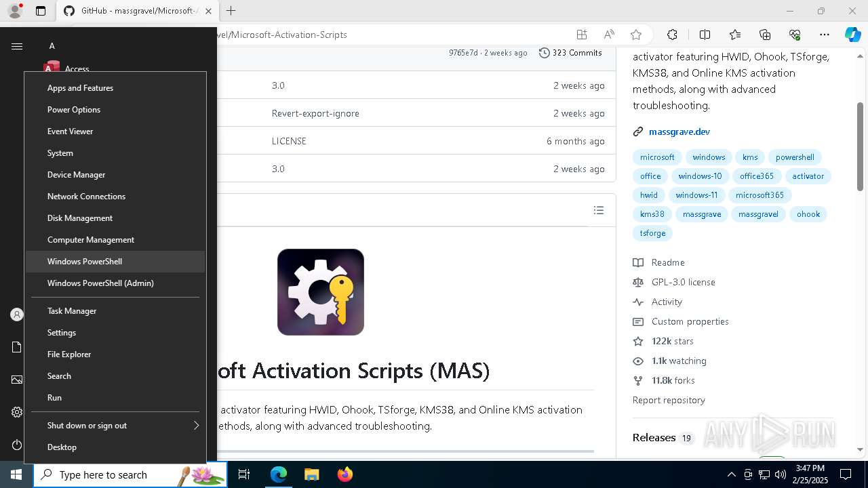The height and width of the screenshot is (488, 868).
Task: Select Computer Management
Action: 115,240
